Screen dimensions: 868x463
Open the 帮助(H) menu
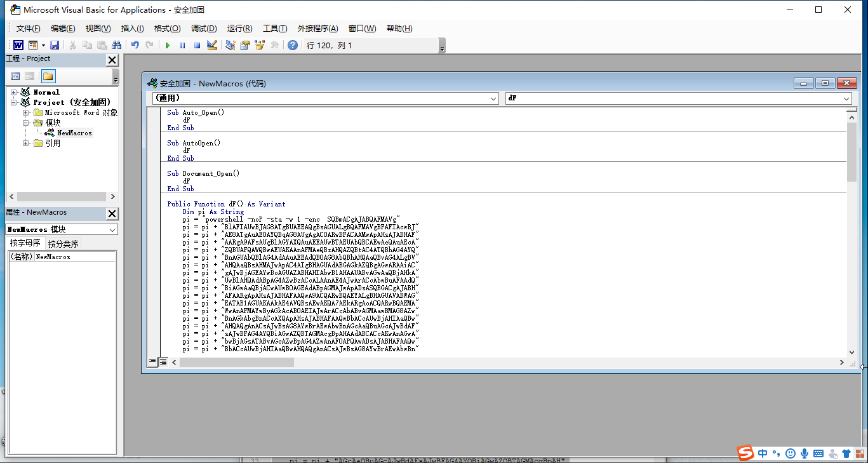[399, 29]
